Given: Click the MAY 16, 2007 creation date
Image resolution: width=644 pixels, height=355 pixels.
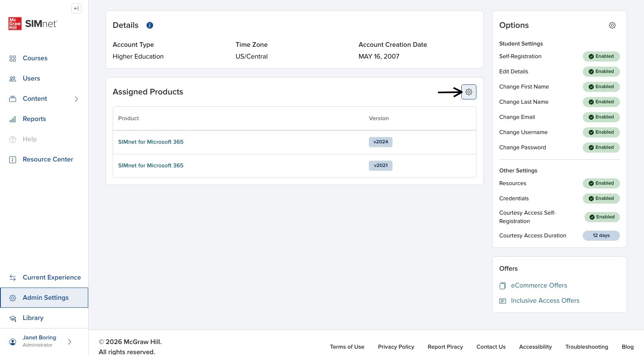Looking at the screenshot, I should (379, 56).
